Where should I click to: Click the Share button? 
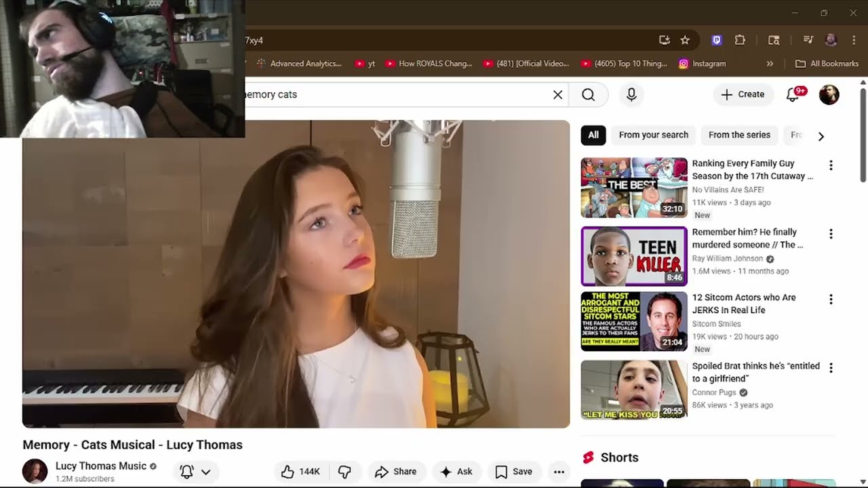pyautogui.click(x=396, y=472)
